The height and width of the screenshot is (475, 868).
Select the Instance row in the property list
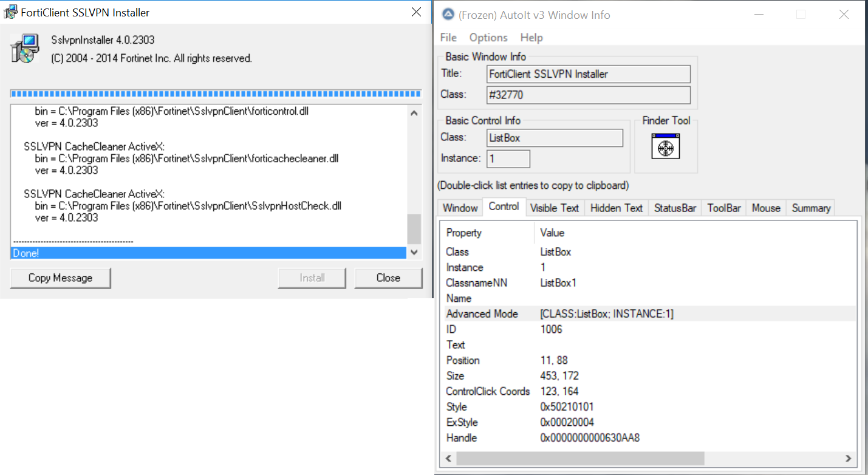click(x=649, y=267)
